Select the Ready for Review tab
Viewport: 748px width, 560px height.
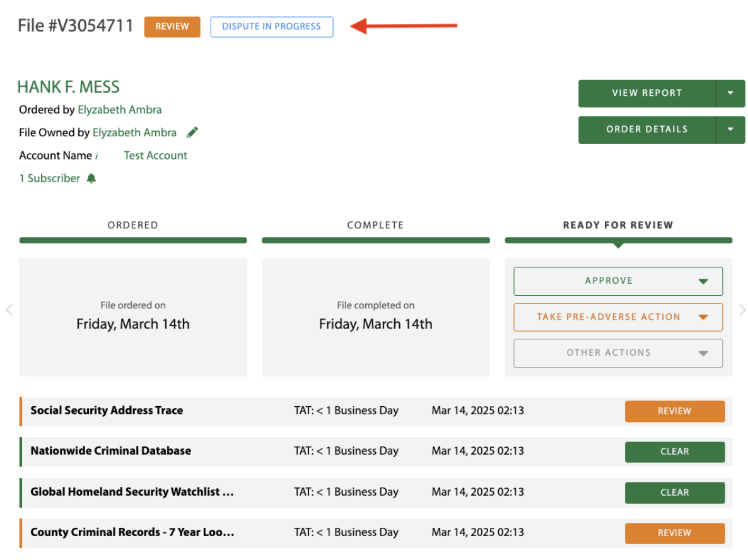point(618,225)
